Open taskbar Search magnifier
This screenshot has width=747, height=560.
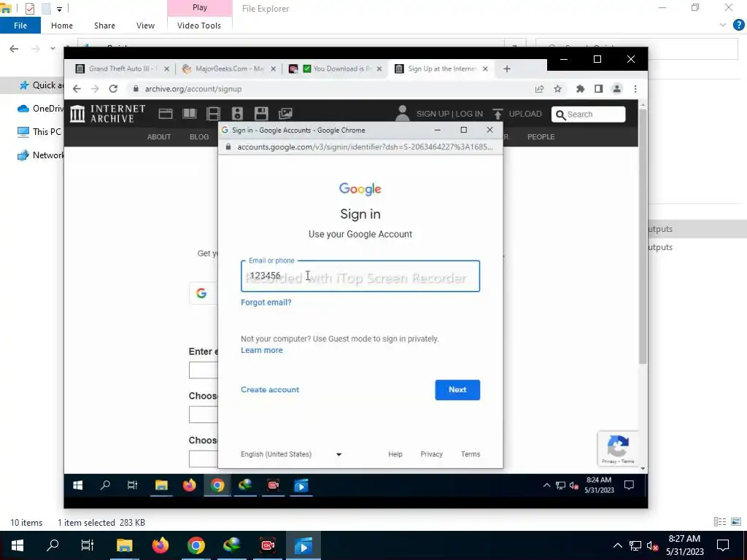[x=53, y=545]
